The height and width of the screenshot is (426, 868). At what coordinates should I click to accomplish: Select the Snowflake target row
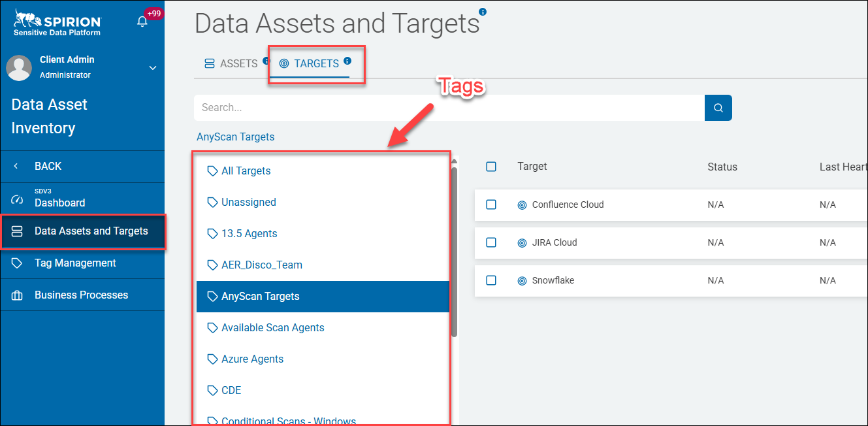[x=671, y=280]
